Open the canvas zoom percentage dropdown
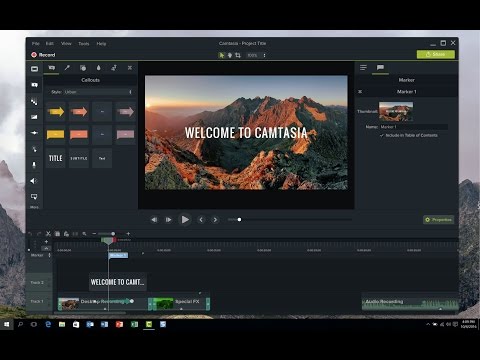Viewport: 480px width, 360px height. [x=256, y=55]
